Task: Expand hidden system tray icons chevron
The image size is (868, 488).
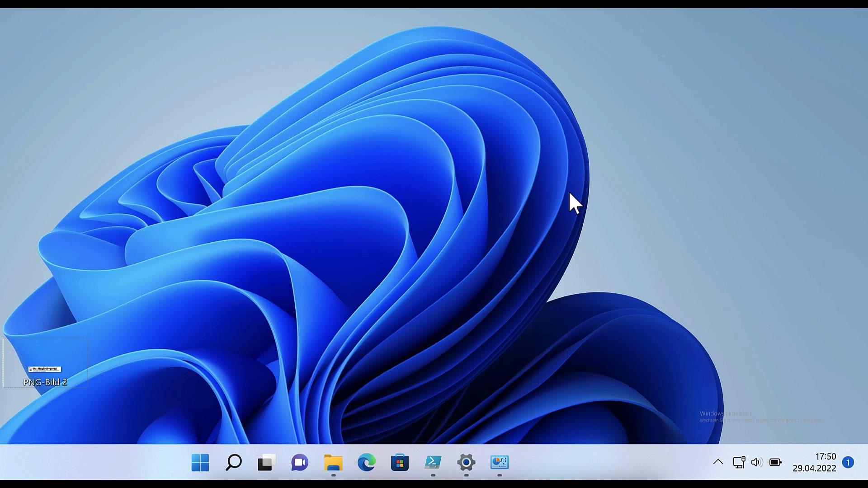Action: [x=718, y=462]
